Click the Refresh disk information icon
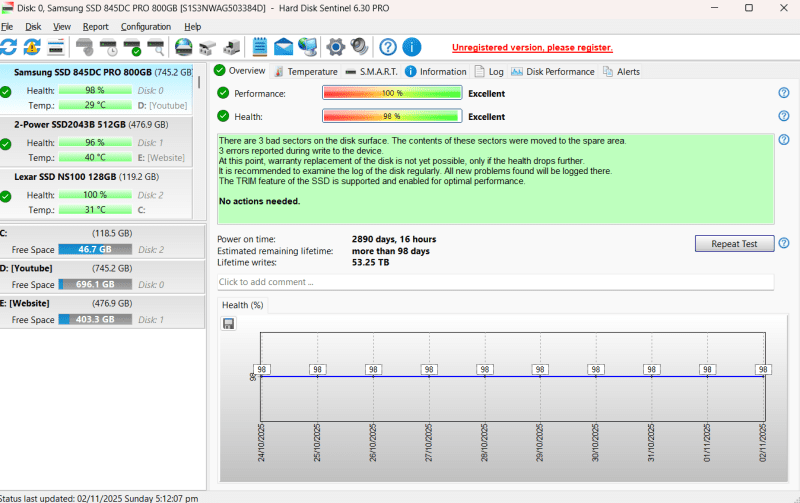The image size is (800, 503). click(x=9, y=47)
